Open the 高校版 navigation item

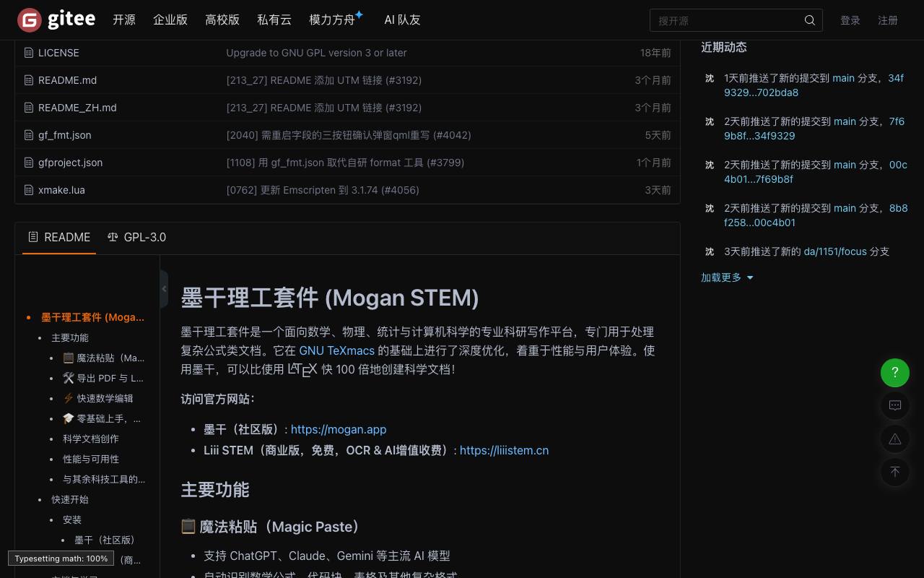(x=222, y=20)
